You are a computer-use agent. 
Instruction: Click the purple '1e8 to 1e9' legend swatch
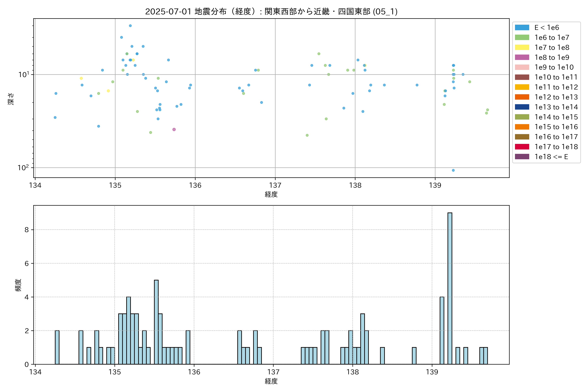522,57
